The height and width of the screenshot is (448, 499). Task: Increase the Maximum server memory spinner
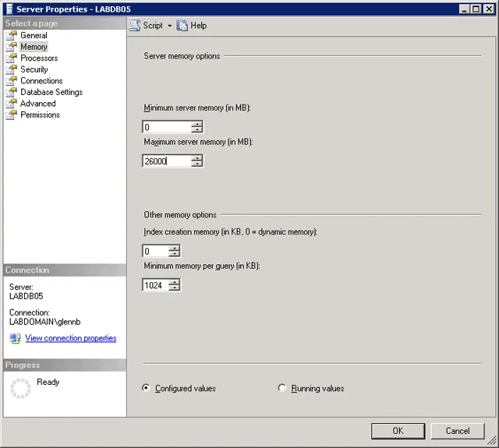pos(196,158)
